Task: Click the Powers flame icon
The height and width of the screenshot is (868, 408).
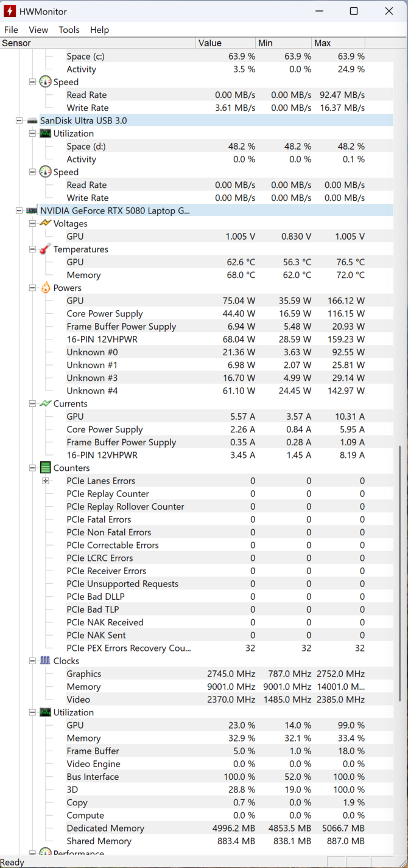Action: 46,288
